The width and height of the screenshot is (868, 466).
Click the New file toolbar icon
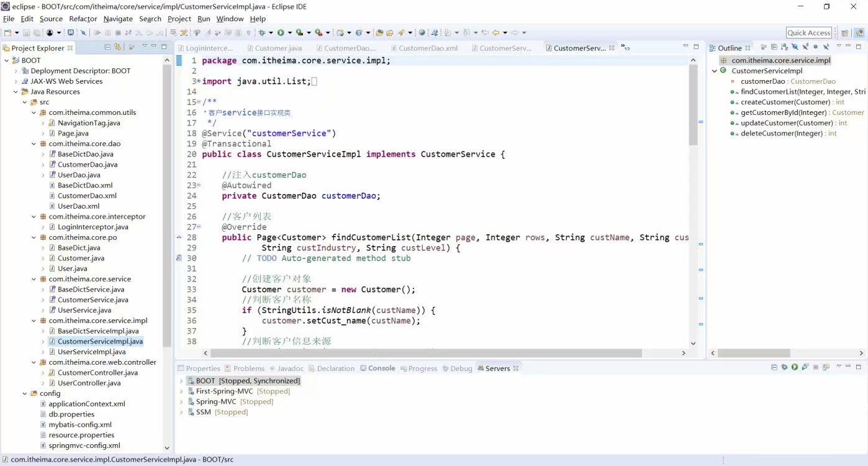(x=7, y=32)
